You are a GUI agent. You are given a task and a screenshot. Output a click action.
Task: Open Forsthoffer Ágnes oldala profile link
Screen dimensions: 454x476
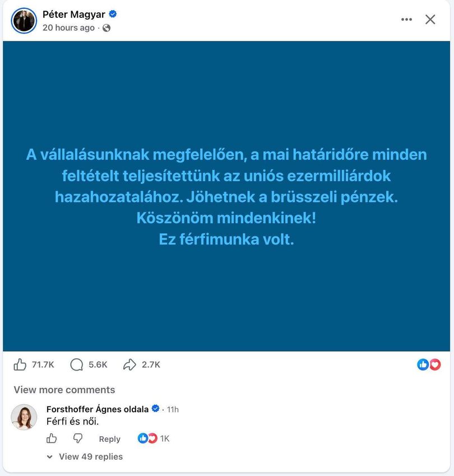(98, 409)
